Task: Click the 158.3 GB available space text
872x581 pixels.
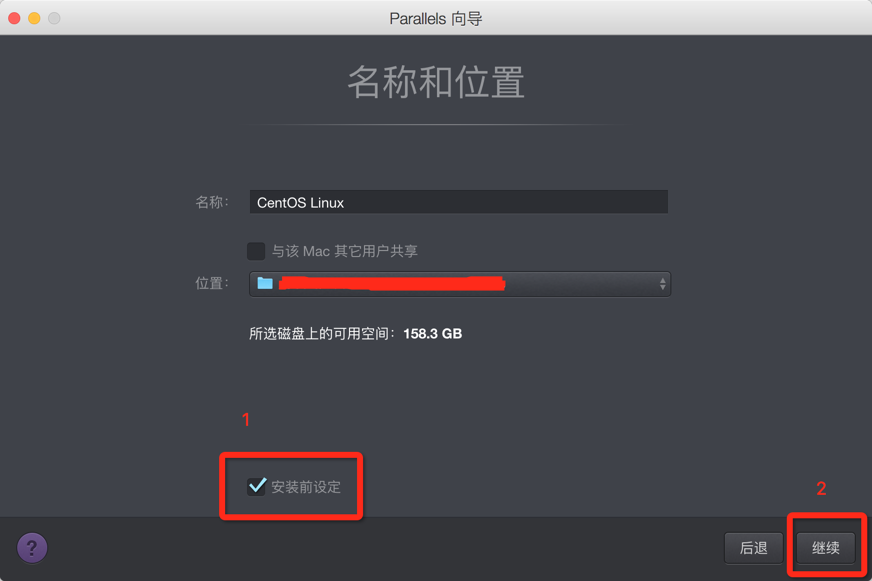Action: pyautogui.click(x=433, y=334)
